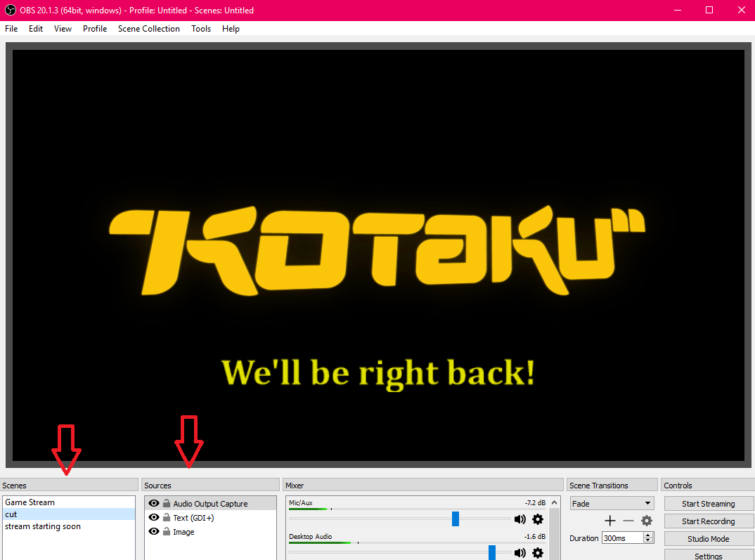The height and width of the screenshot is (560, 755).
Task: Remove scene transition with minus icon
Action: click(628, 521)
